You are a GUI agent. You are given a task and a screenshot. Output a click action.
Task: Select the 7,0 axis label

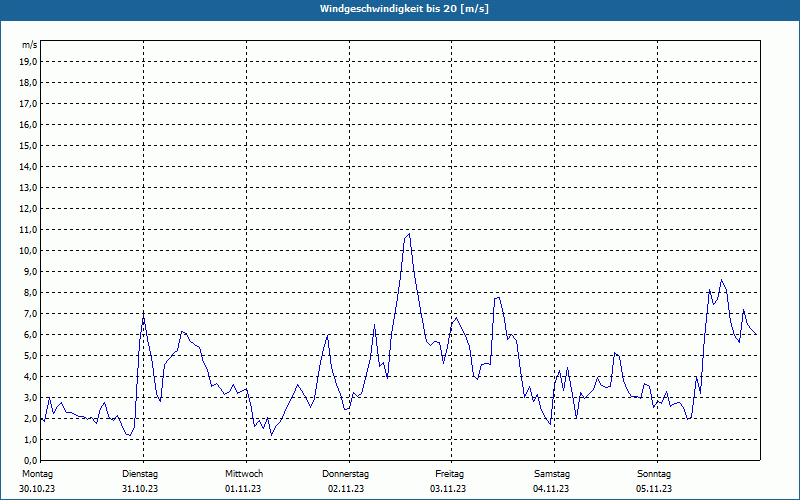click(30, 314)
